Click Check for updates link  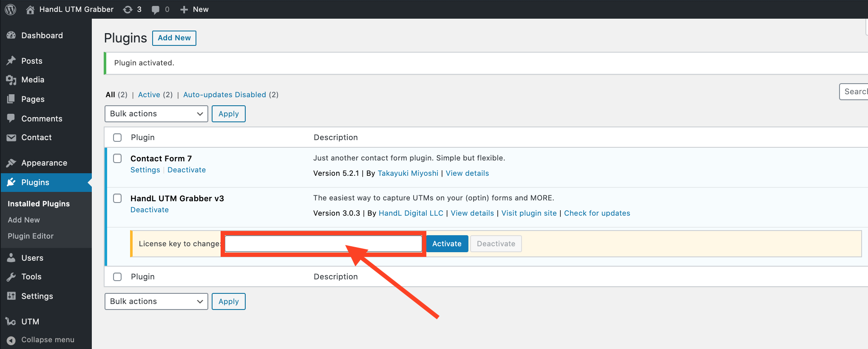coord(597,213)
